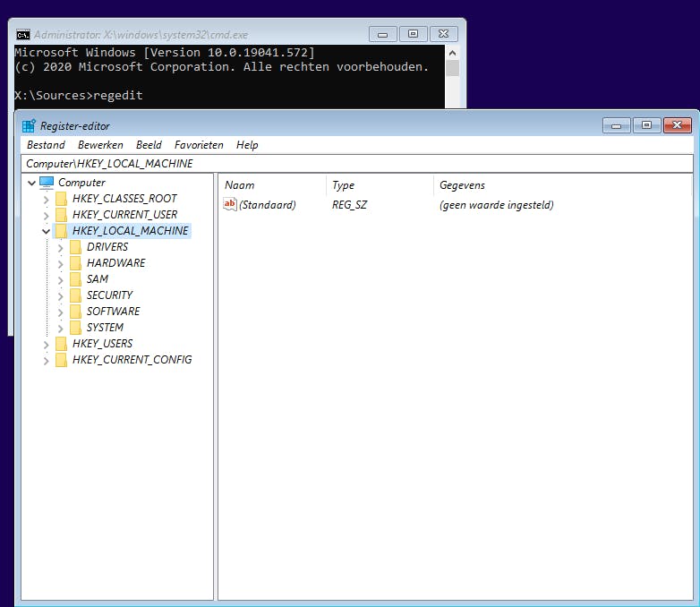700x607 pixels.
Task: Click the HKEY_CURRENT_CONFIG folder icon
Action: [x=61, y=360]
